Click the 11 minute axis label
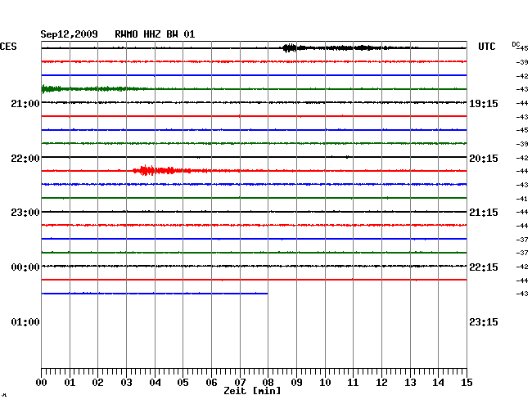Viewport: 532px width, 404px height. point(353,382)
